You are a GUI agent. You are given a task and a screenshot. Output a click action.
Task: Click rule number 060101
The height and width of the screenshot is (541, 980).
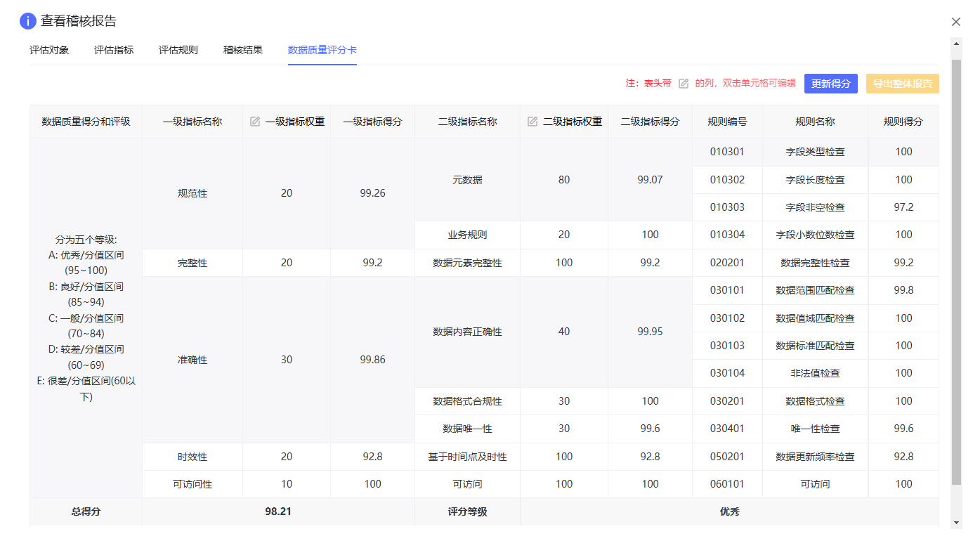coord(727,484)
